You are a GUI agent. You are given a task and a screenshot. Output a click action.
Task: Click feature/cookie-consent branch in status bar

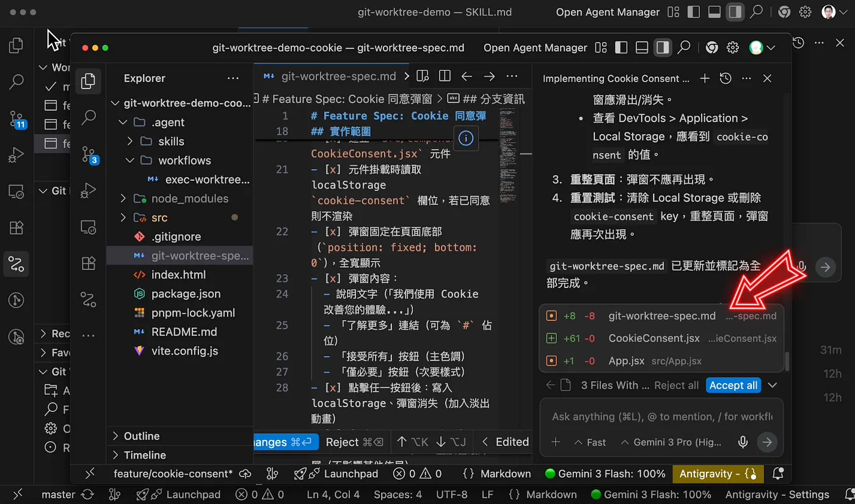pyautogui.click(x=173, y=473)
